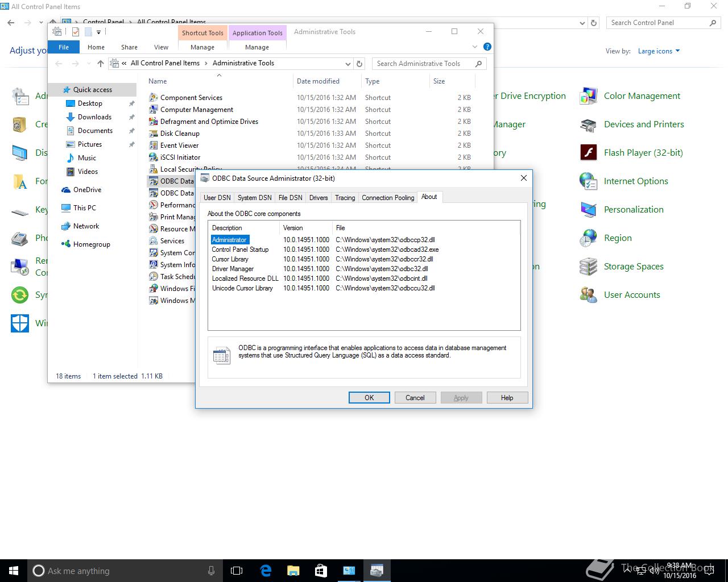The width and height of the screenshot is (728, 582).
Task: Open Windows Store from taskbar
Action: point(321,571)
